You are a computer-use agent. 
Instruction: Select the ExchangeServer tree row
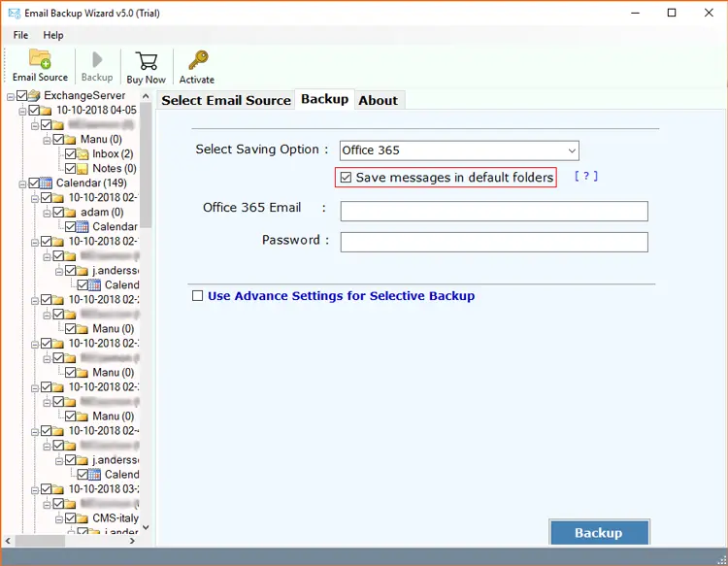pyautogui.click(x=84, y=96)
